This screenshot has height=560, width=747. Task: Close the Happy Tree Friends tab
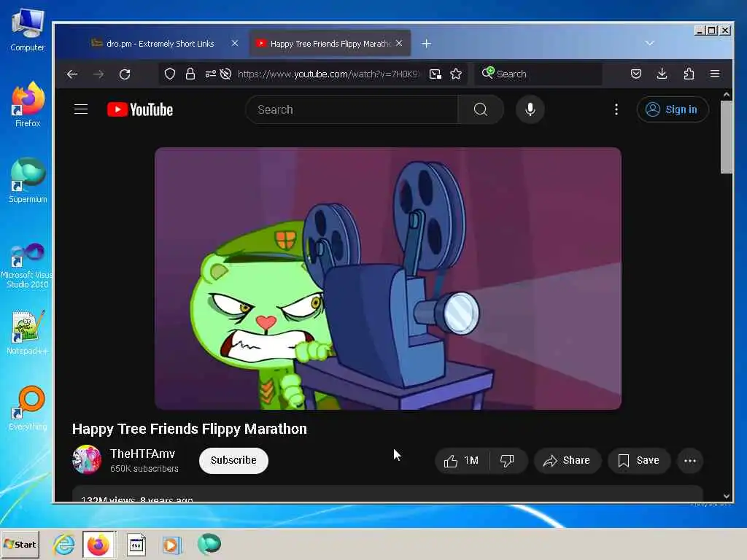[399, 43]
